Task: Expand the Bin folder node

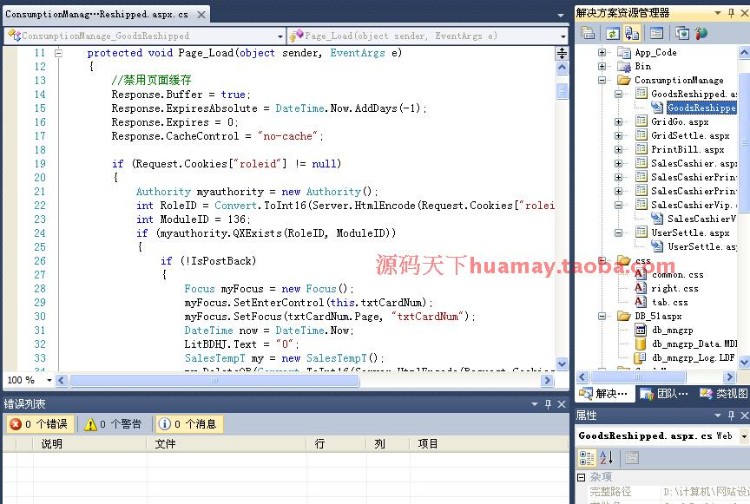Action: coord(602,66)
